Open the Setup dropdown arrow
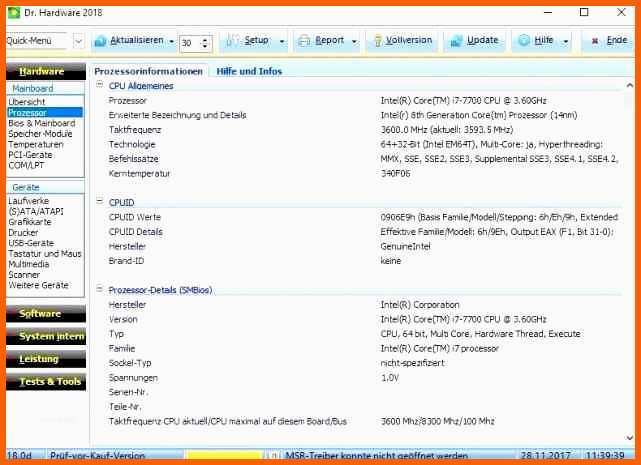641x465 pixels. tap(282, 42)
